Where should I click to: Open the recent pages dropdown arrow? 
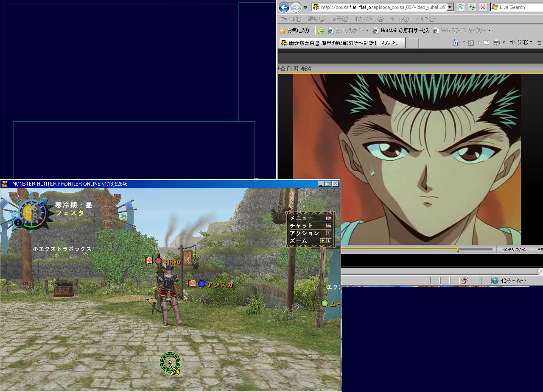click(x=305, y=8)
